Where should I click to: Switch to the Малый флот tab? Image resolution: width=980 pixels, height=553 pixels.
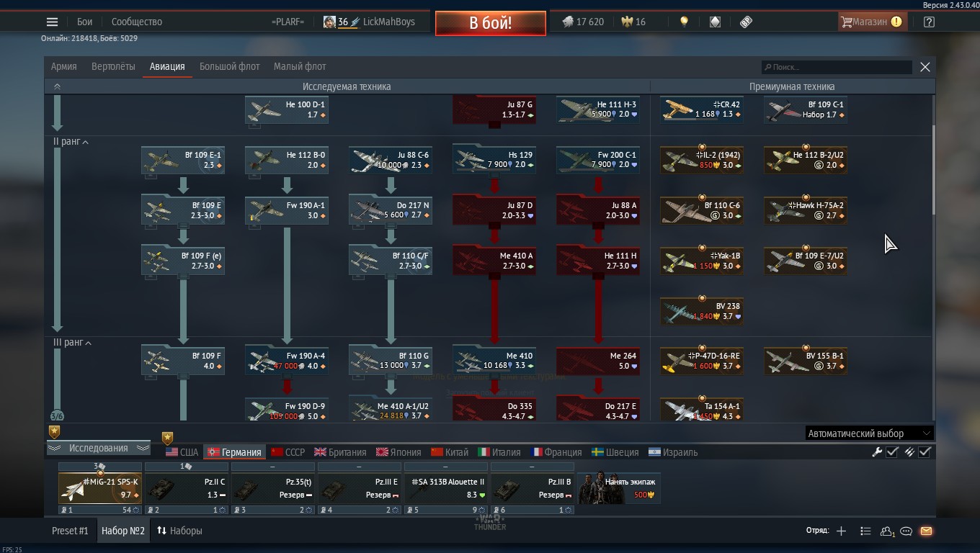[x=300, y=66]
